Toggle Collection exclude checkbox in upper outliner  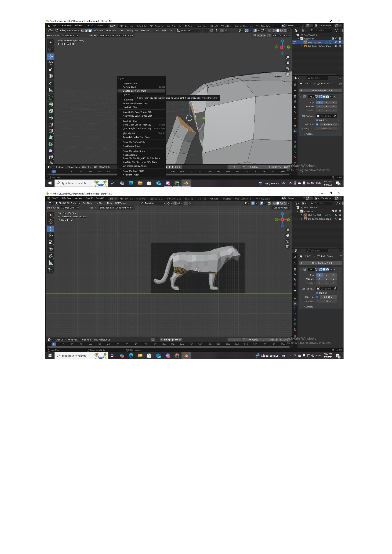pos(333,39)
